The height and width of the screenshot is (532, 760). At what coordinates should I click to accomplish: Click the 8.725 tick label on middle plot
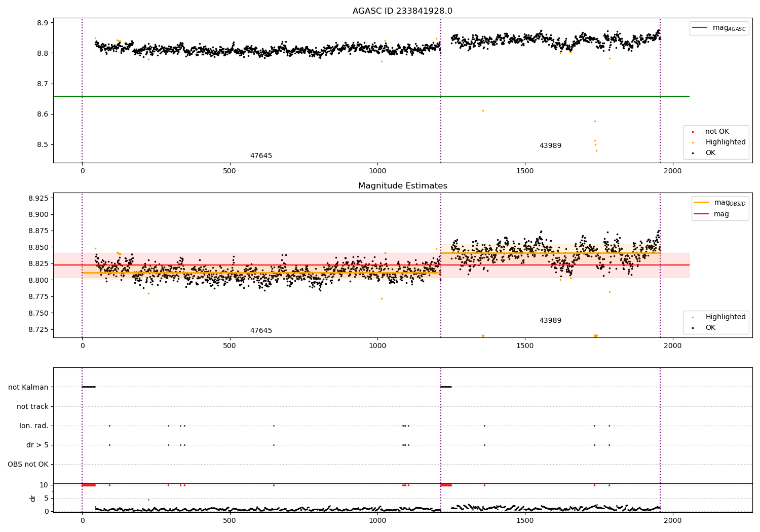tap(39, 330)
